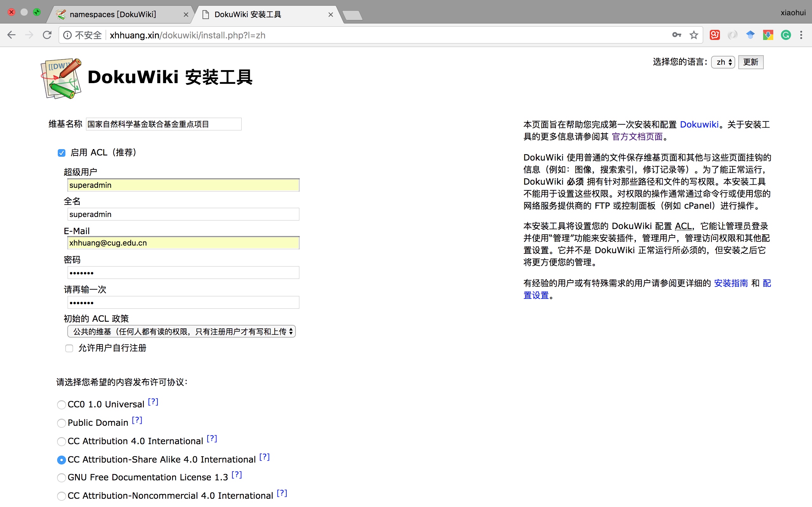Click the E-Mail input field

click(x=183, y=243)
